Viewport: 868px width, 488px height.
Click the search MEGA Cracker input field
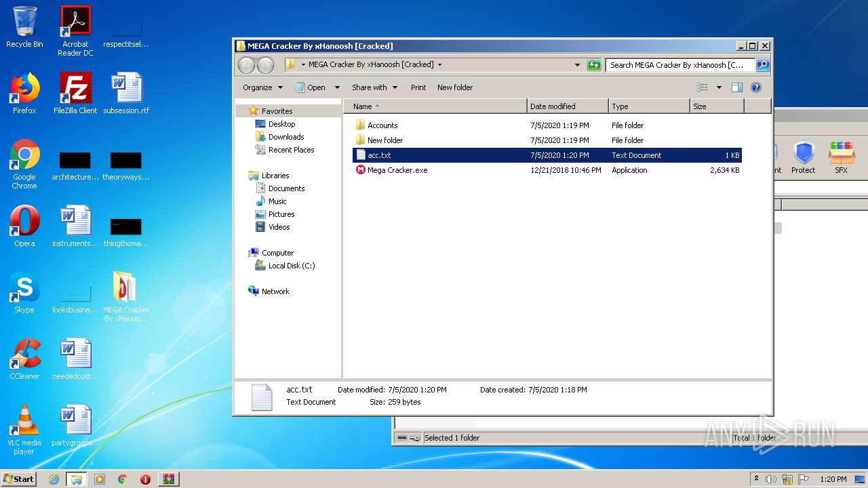point(680,65)
